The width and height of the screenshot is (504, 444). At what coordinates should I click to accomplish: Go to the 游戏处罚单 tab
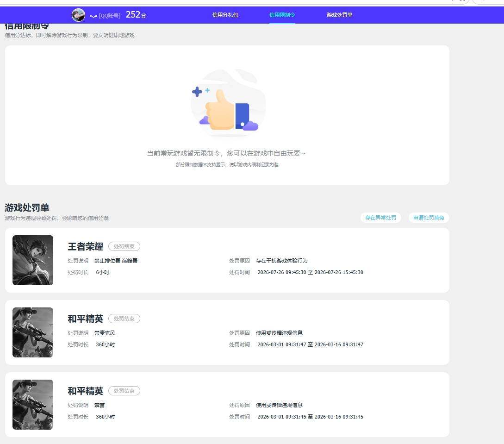point(339,15)
